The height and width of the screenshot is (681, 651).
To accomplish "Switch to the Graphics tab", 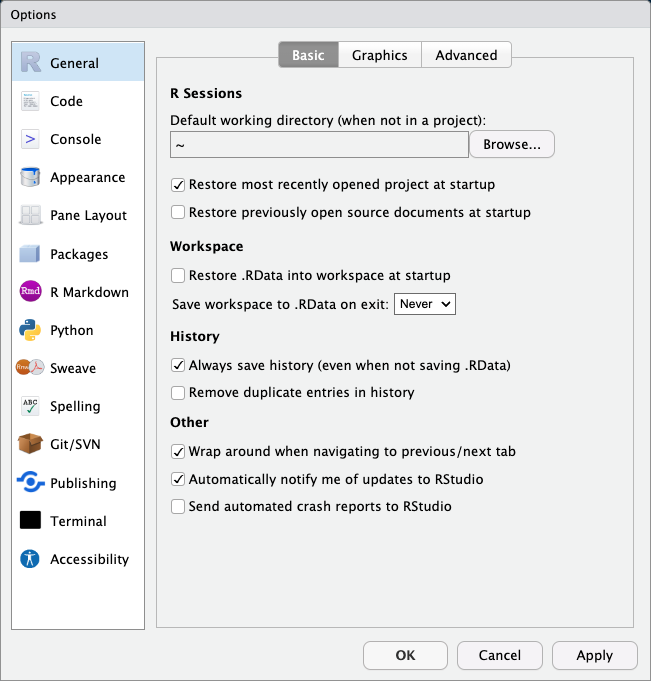I will coord(379,56).
